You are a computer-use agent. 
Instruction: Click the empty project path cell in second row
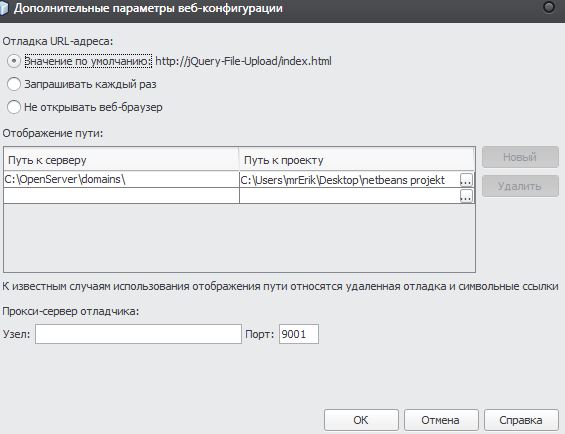pyautogui.click(x=350, y=196)
